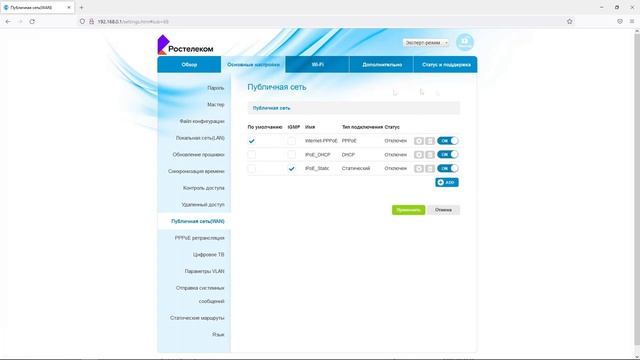Select the Основные настройки tab
Image resolution: width=640 pixels, height=360 pixels.
253,64
